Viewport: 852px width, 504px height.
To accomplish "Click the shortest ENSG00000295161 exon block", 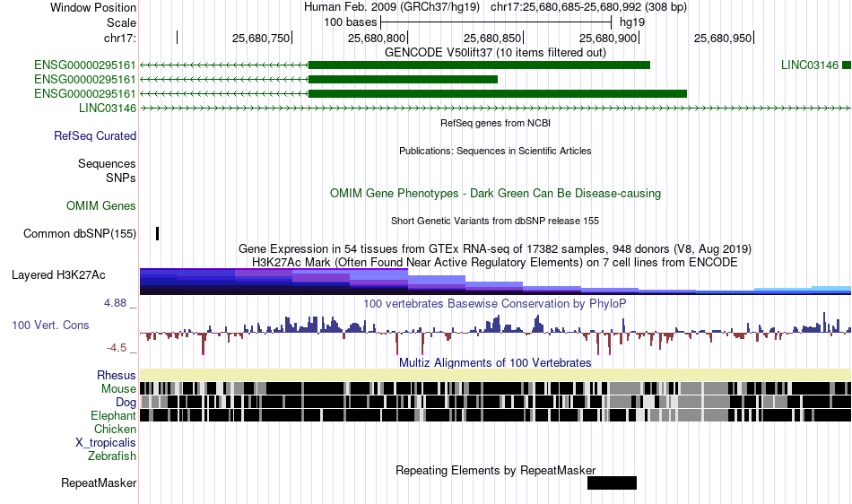I will pos(403,79).
